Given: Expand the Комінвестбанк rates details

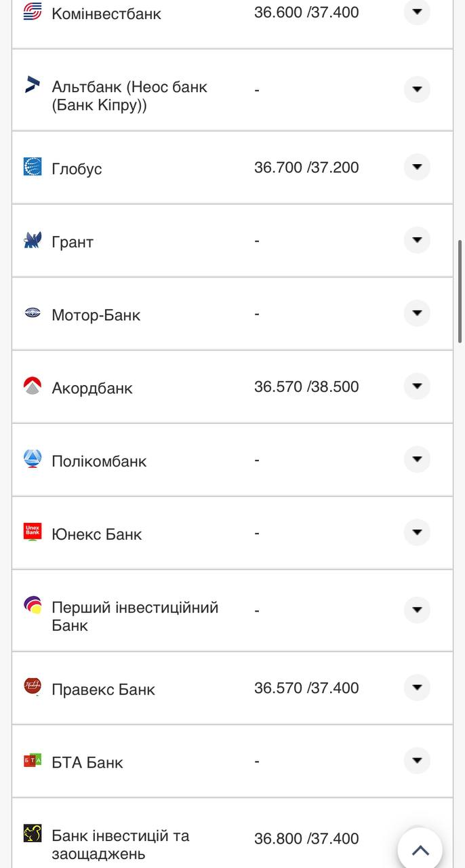Looking at the screenshot, I should [x=417, y=11].
